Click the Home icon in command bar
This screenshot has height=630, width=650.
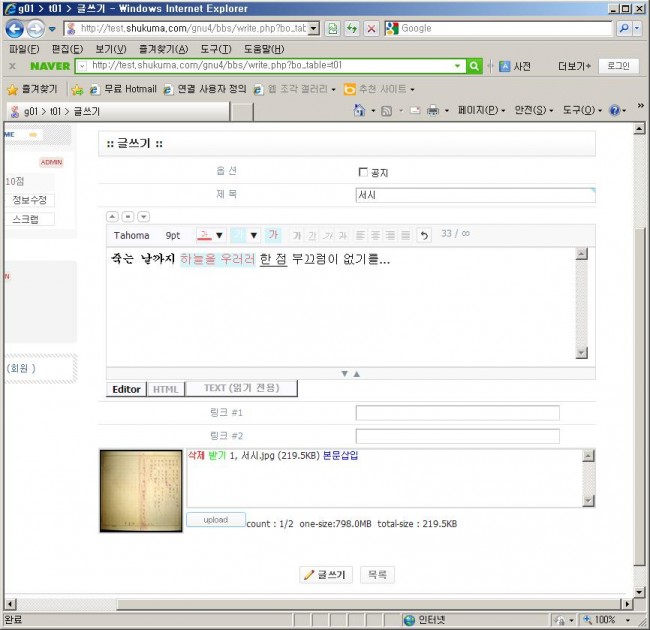point(359,110)
